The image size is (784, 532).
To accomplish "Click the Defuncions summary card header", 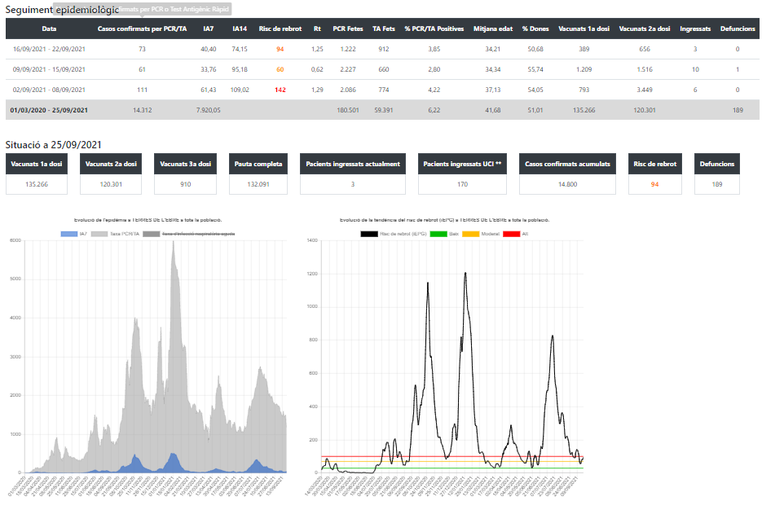I will pos(717,164).
